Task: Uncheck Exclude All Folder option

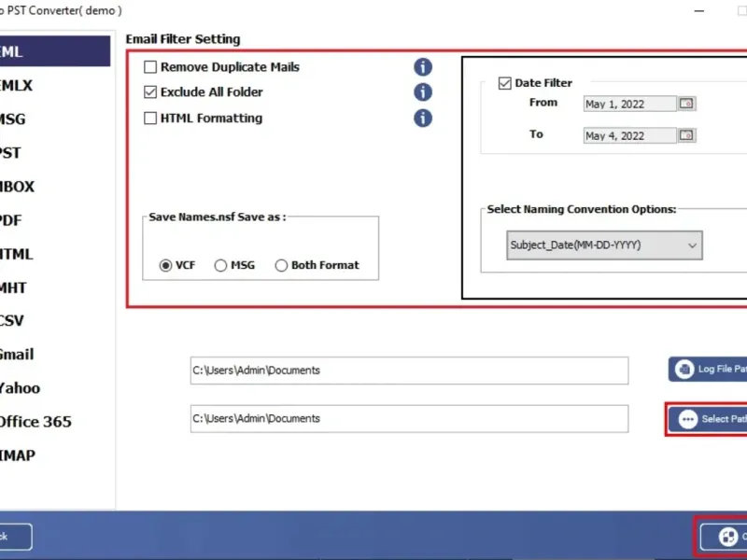Action: coord(150,91)
